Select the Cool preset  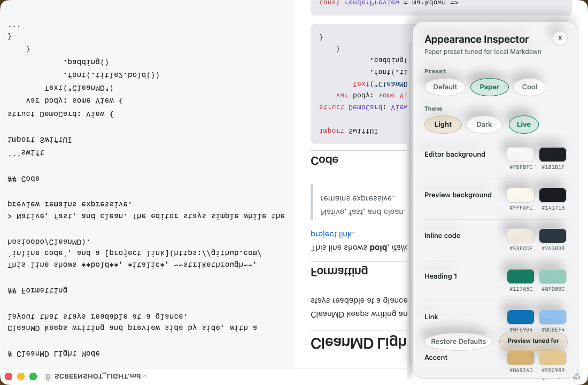coord(529,87)
